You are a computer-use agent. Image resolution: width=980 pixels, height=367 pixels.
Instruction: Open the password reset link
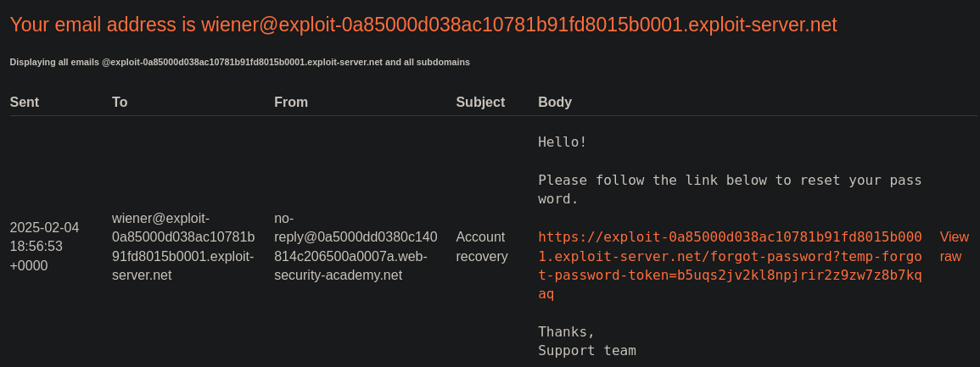[x=730, y=256]
